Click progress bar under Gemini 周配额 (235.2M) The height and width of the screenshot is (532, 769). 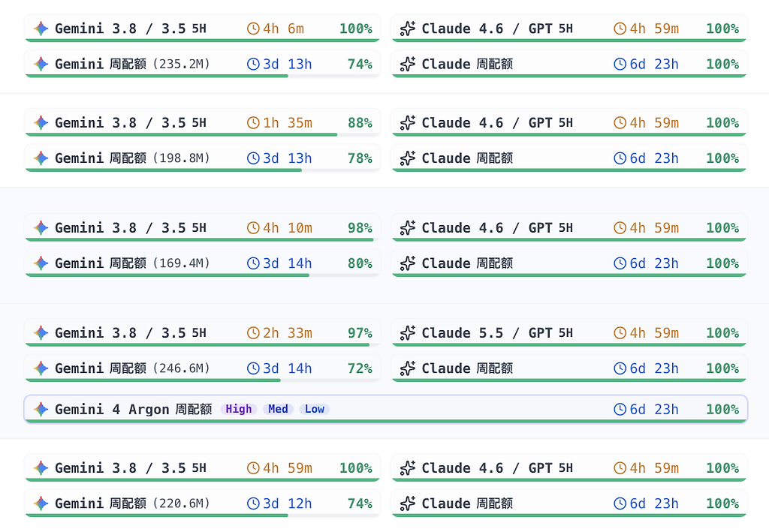(203, 76)
